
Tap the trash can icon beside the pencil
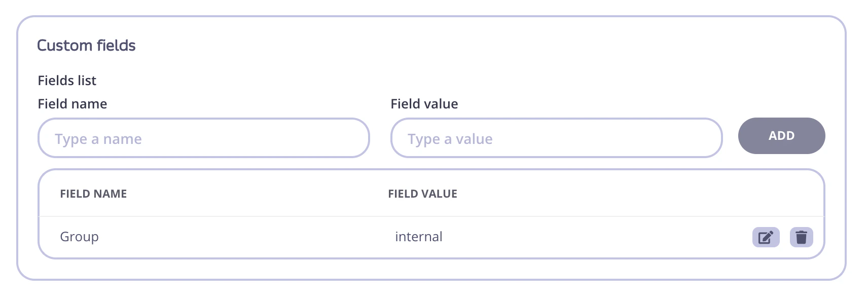click(802, 237)
